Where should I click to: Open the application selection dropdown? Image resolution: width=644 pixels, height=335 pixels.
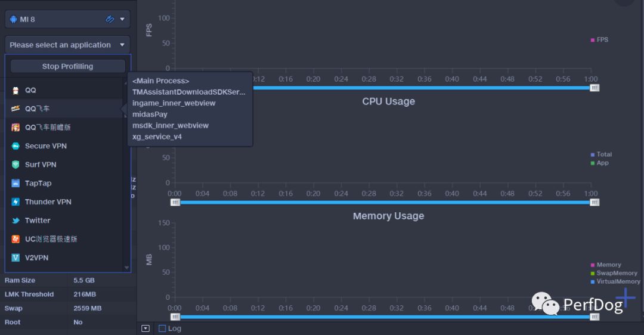[67, 45]
